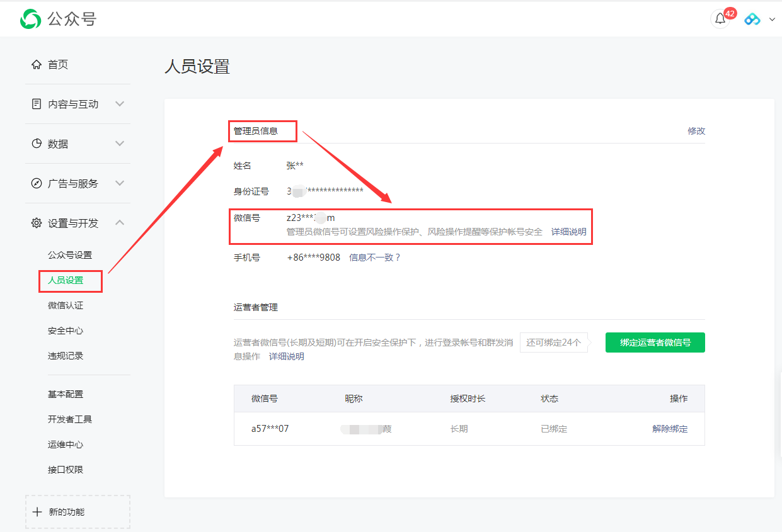Click the 广告与服务 compass icon
The height and width of the screenshot is (532, 782).
(x=37, y=183)
